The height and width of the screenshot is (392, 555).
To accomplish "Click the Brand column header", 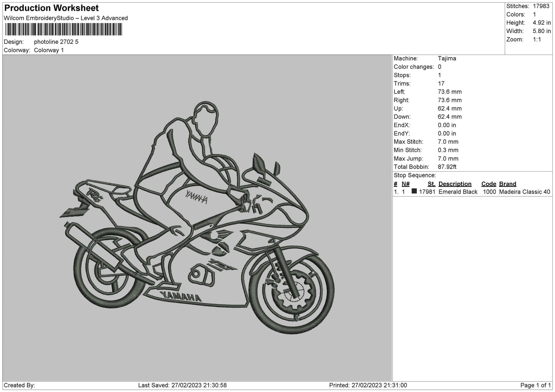I will (x=508, y=184).
